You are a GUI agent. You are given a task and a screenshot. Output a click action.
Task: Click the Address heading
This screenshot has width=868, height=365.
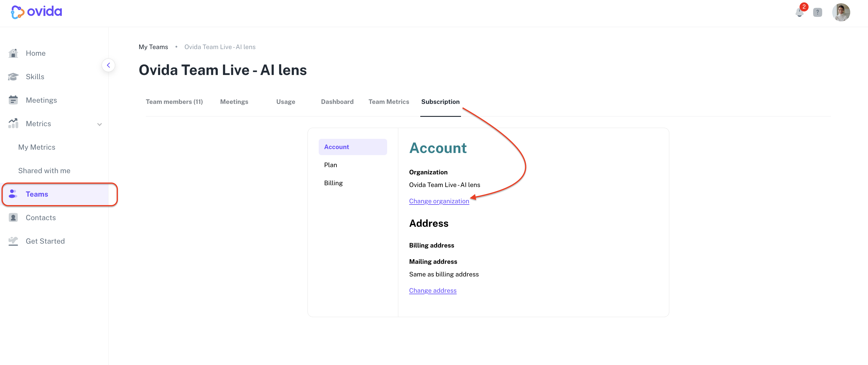[429, 223]
